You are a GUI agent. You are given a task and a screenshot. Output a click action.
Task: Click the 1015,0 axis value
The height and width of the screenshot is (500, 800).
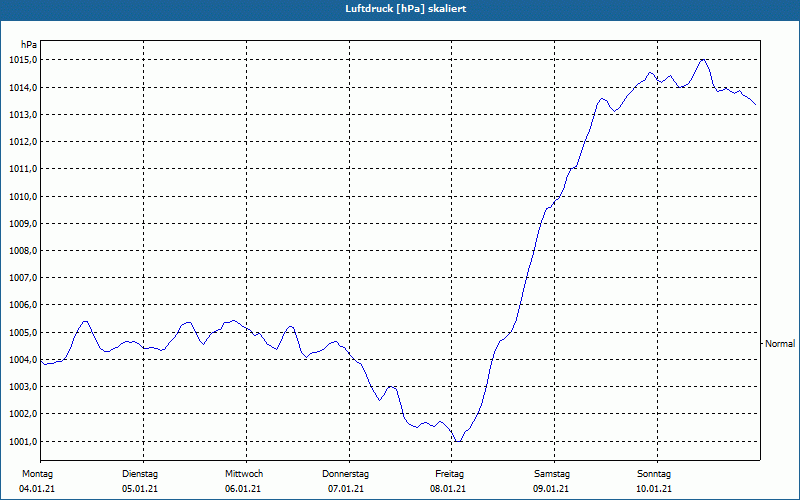pos(23,60)
